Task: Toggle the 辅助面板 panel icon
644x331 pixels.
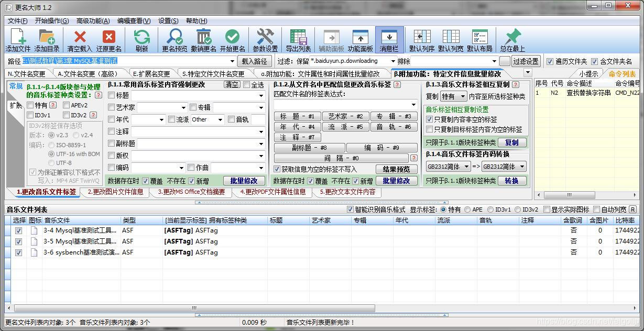Action: tap(331, 40)
